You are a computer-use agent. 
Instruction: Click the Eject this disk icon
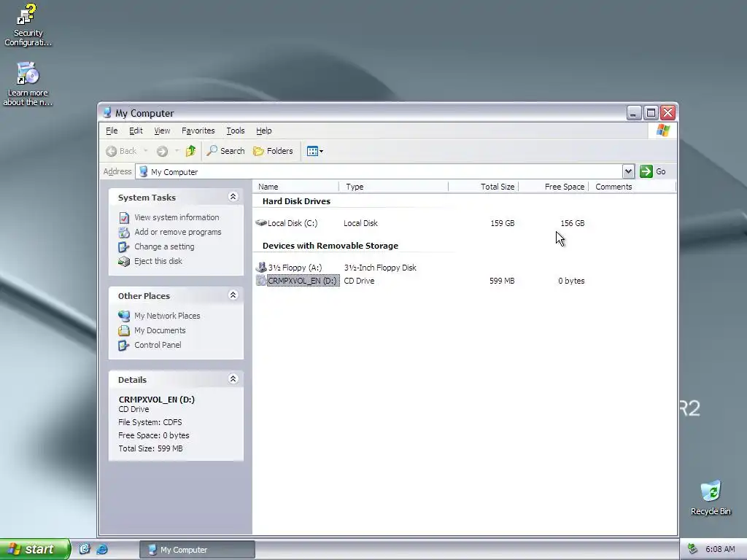(x=124, y=262)
